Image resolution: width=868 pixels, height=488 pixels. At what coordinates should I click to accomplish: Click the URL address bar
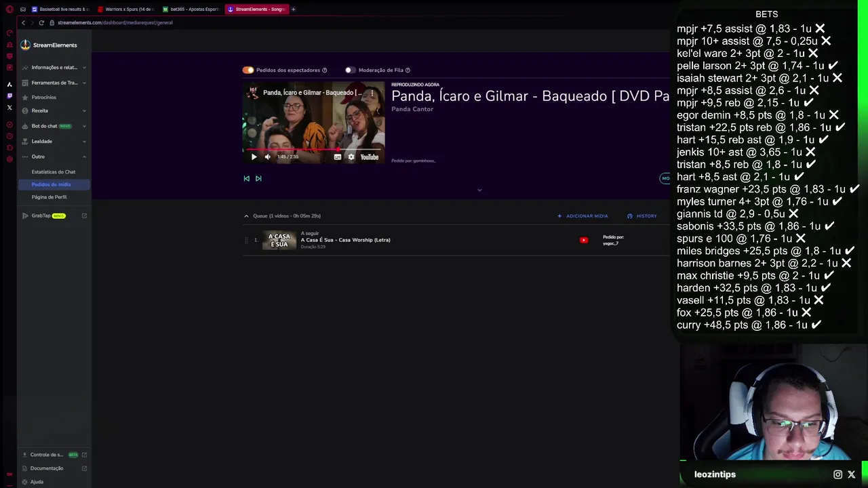tap(115, 22)
